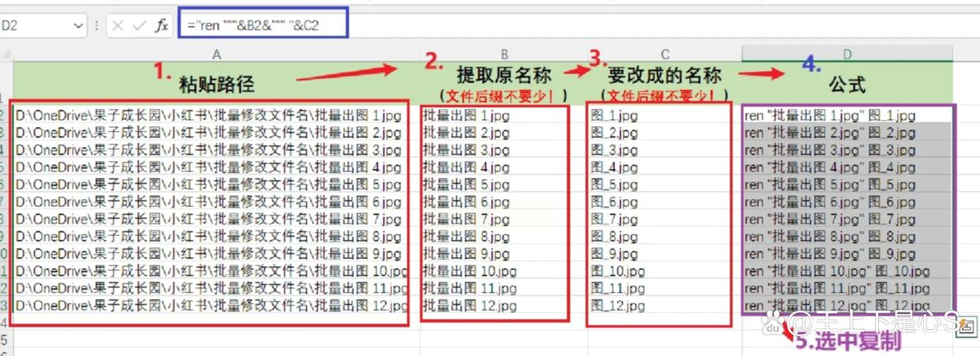Select column B cell 批量出图 4.jpg
Image resolution: width=980 pixels, height=356 pixels.
click(x=503, y=167)
